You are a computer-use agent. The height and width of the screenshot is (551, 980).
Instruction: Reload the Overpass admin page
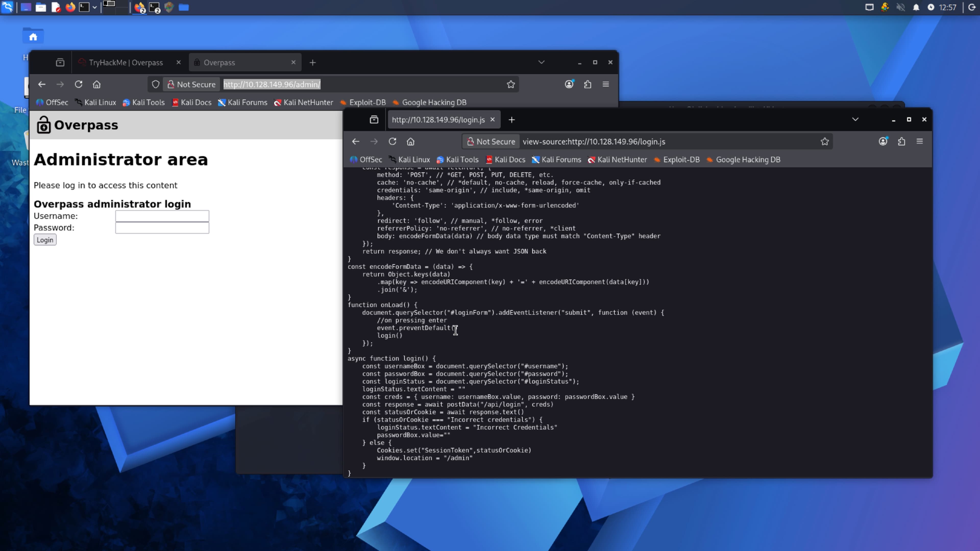78,84
